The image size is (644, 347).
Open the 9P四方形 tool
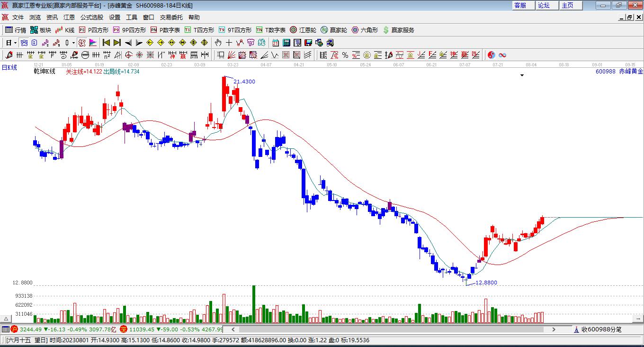[129, 30]
